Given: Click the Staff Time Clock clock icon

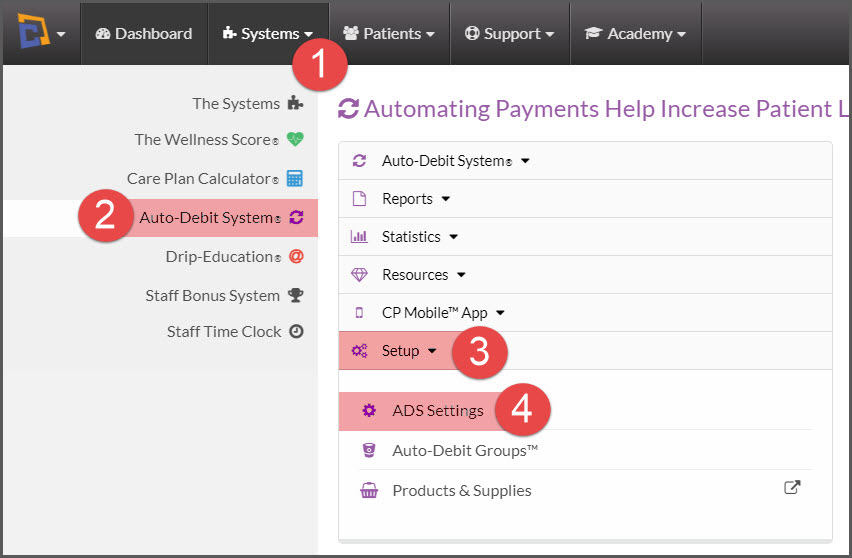Looking at the screenshot, I should click(x=296, y=331).
